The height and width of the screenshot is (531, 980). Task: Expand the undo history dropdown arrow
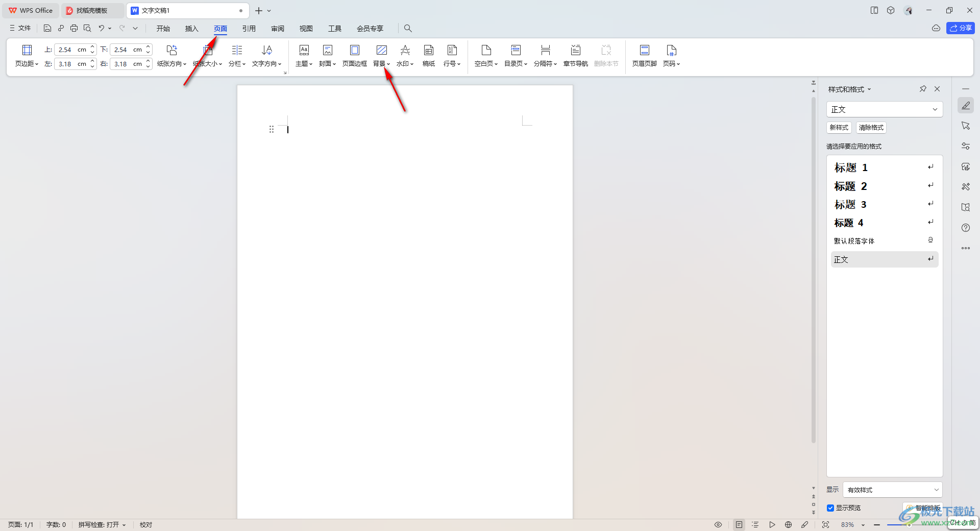[110, 28]
